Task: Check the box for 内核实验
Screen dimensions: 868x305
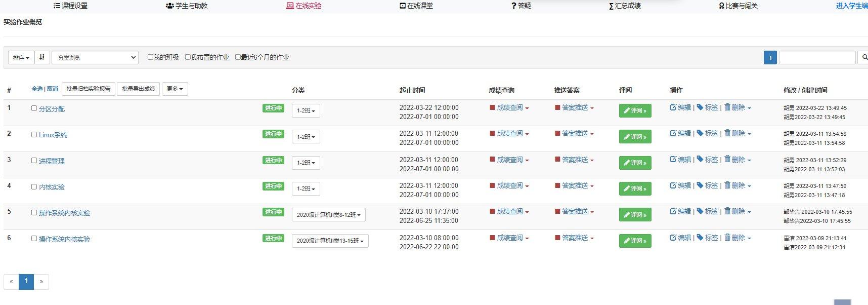Action: pos(34,186)
